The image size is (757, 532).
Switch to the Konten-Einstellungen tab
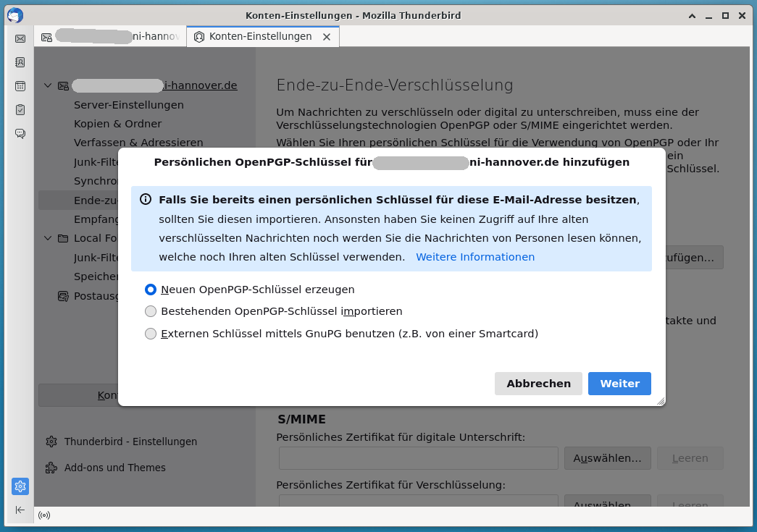tap(263, 37)
